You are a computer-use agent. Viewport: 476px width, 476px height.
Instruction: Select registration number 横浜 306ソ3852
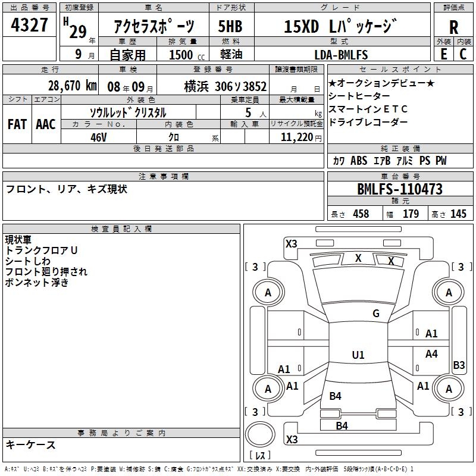coord(226,87)
